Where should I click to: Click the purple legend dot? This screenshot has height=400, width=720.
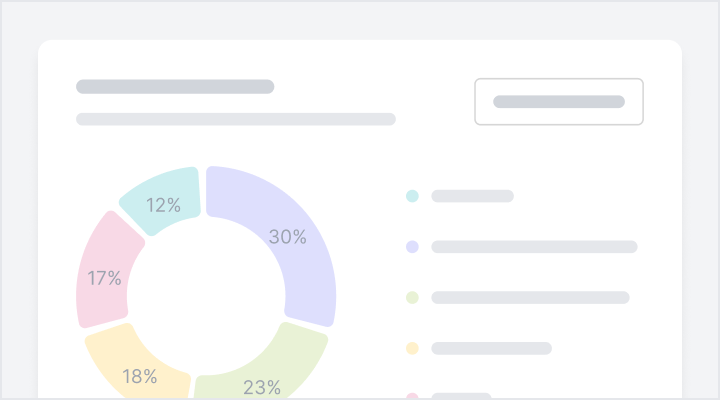point(412,247)
